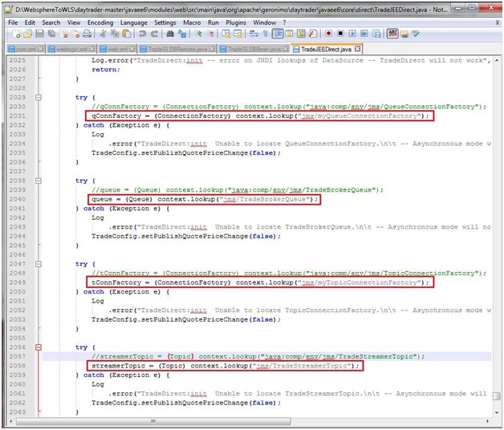The image size is (504, 430).
Task: Click the Find binoculars icon
Action: point(169,34)
